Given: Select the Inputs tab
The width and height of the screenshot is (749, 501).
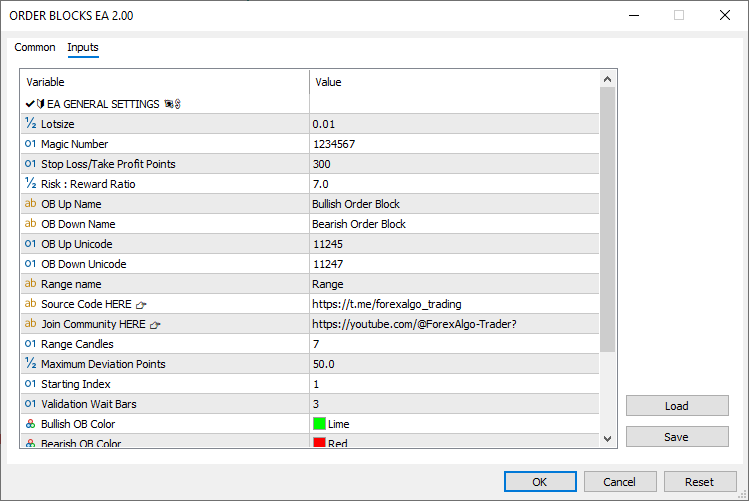Looking at the screenshot, I should click(x=83, y=47).
